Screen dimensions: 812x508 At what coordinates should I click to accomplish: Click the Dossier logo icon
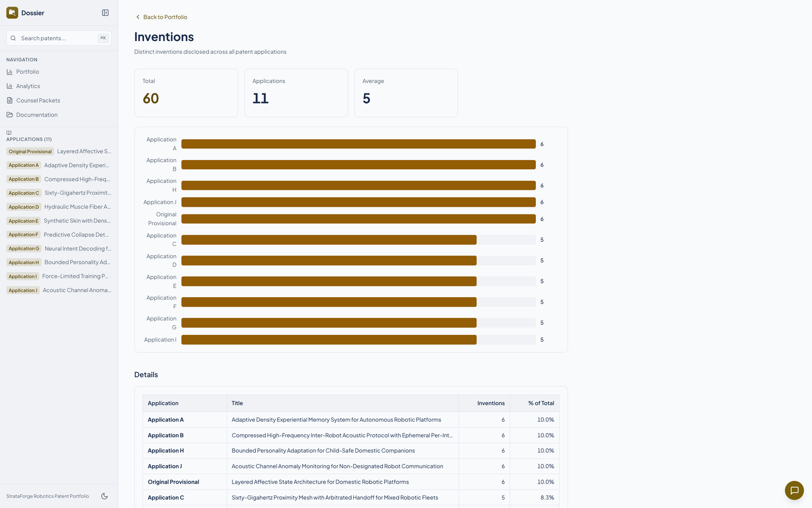12,13
